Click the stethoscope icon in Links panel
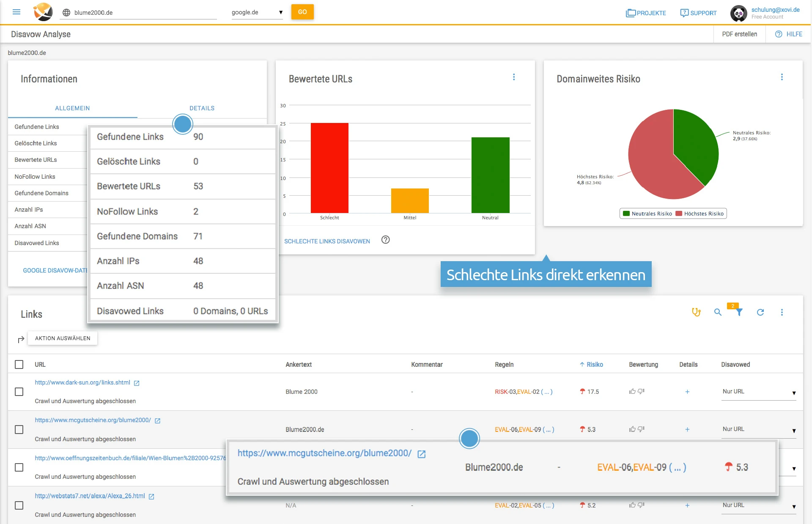 click(x=696, y=312)
